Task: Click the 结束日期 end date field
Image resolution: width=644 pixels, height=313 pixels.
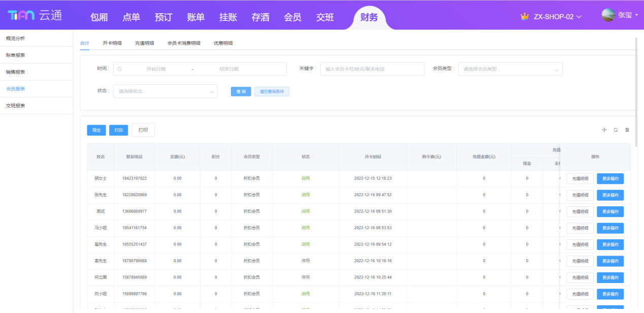Action: [229, 69]
